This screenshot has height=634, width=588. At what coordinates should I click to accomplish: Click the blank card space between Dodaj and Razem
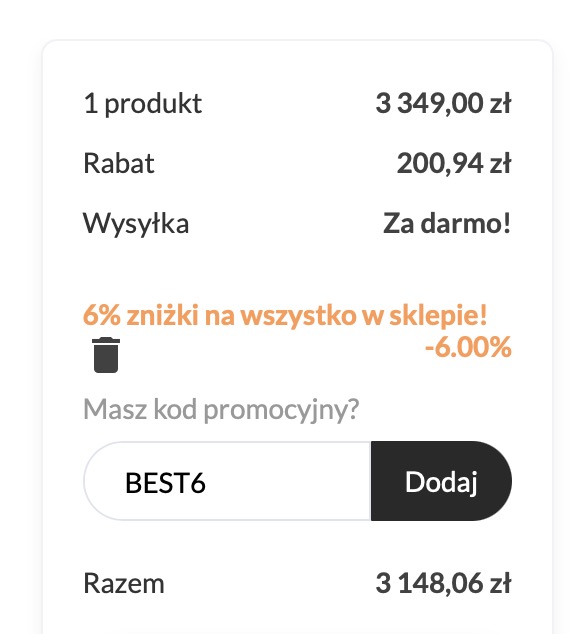tap(297, 545)
